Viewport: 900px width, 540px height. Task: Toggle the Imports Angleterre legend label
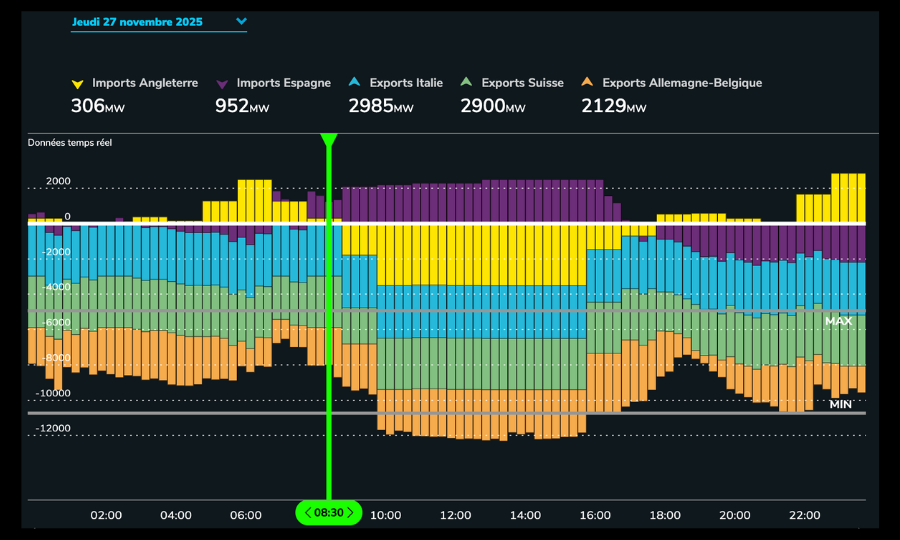pyautogui.click(x=145, y=83)
